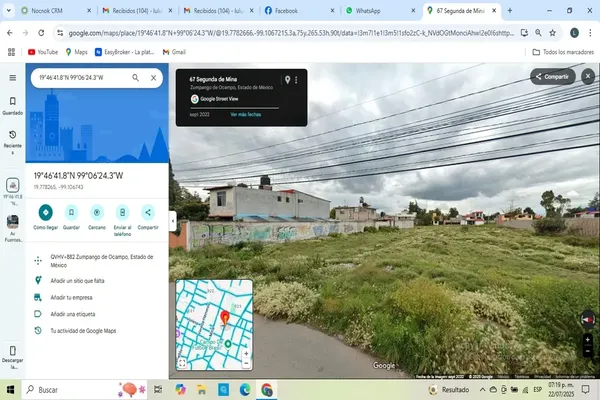Click the Cómo llegar directions icon
This screenshot has height=400, width=600.
[x=46, y=212]
